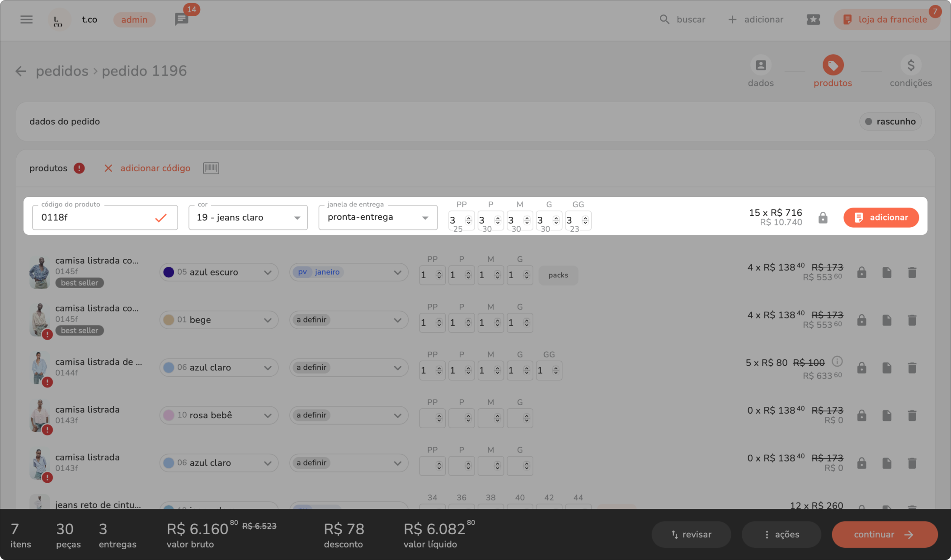Image resolution: width=951 pixels, height=560 pixels.
Task: Click the info icon beside the R$ 100 price
Action: click(x=837, y=361)
